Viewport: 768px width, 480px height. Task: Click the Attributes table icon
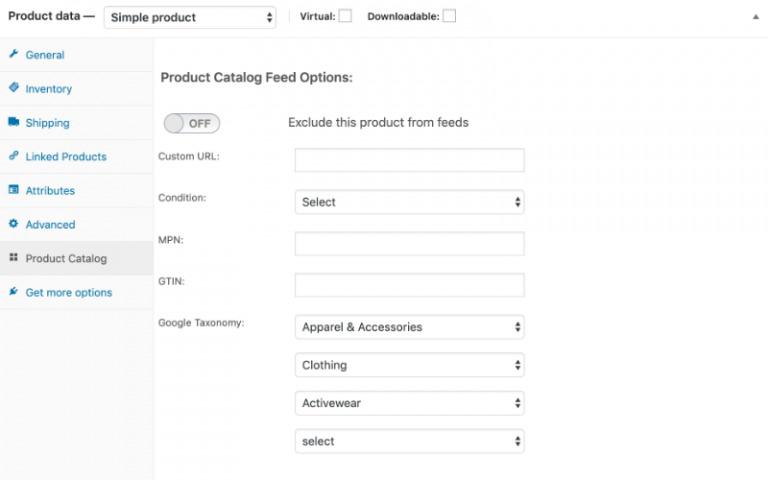pyautogui.click(x=13, y=190)
